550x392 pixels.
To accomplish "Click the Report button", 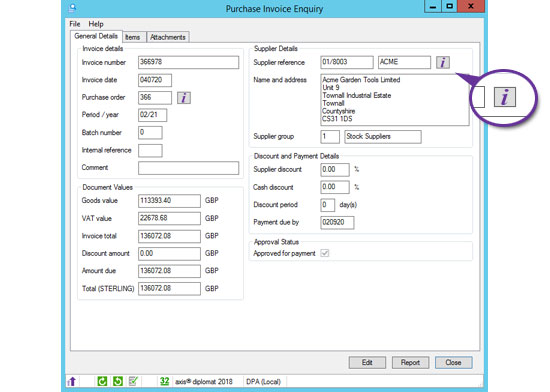I will (410, 363).
